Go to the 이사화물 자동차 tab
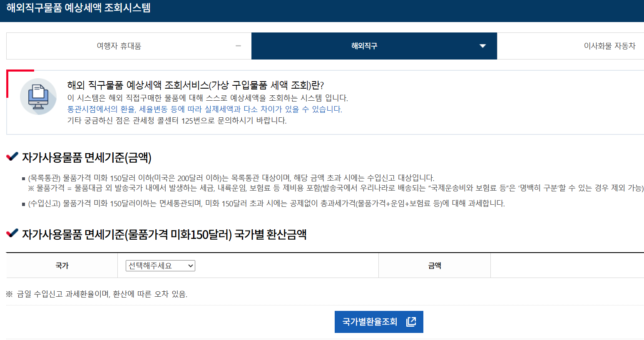Image resolution: width=644 pixels, height=340 pixels. pyautogui.click(x=609, y=46)
